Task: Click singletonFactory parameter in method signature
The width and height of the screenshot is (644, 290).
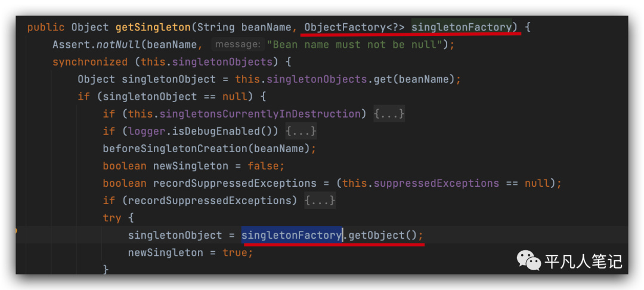Action: [x=461, y=27]
